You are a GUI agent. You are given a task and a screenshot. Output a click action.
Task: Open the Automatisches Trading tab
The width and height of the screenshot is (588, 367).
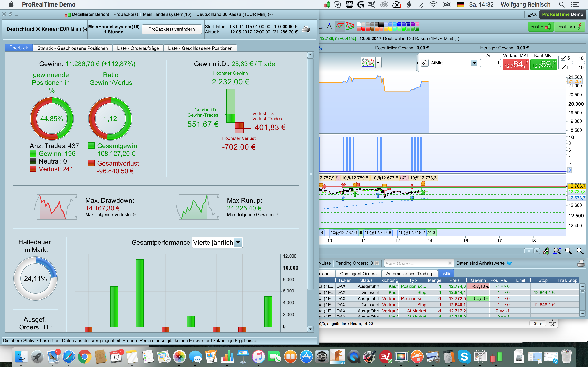point(409,274)
